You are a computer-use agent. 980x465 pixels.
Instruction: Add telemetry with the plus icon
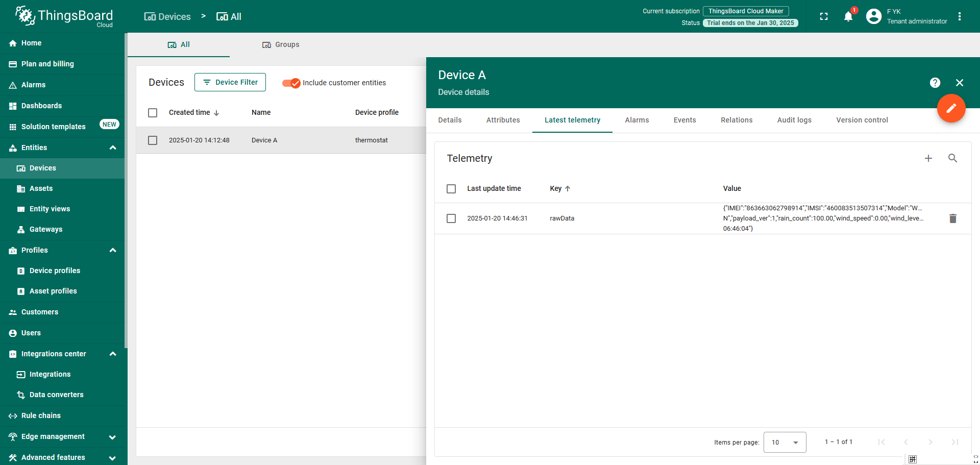pos(928,158)
